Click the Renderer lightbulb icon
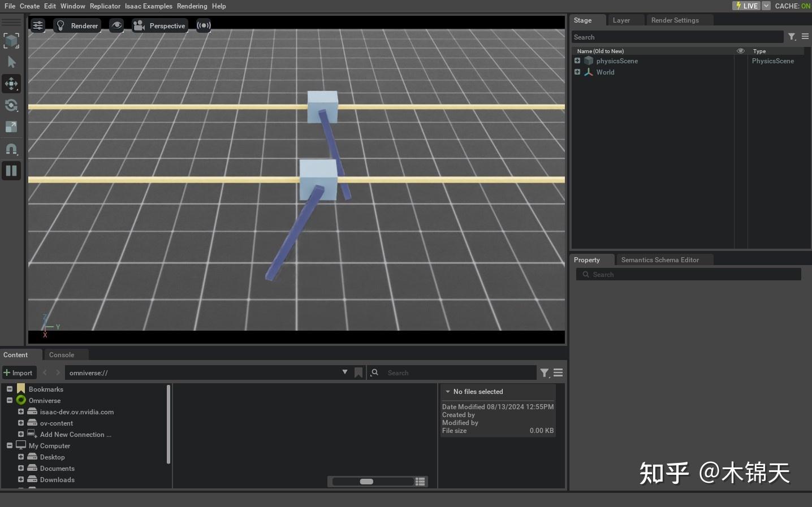 (61, 25)
